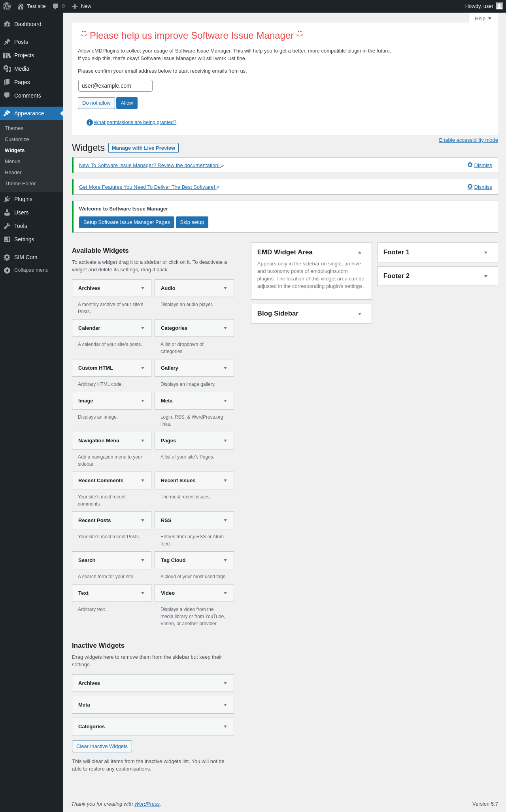Click the Media icon in sidebar
This screenshot has width=506, height=812.
point(7,69)
